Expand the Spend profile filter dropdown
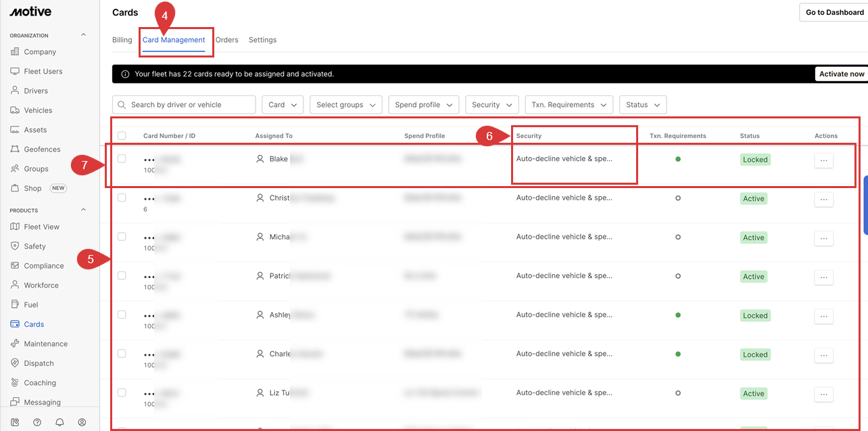Screen dimensions: 868x431 [424, 105]
